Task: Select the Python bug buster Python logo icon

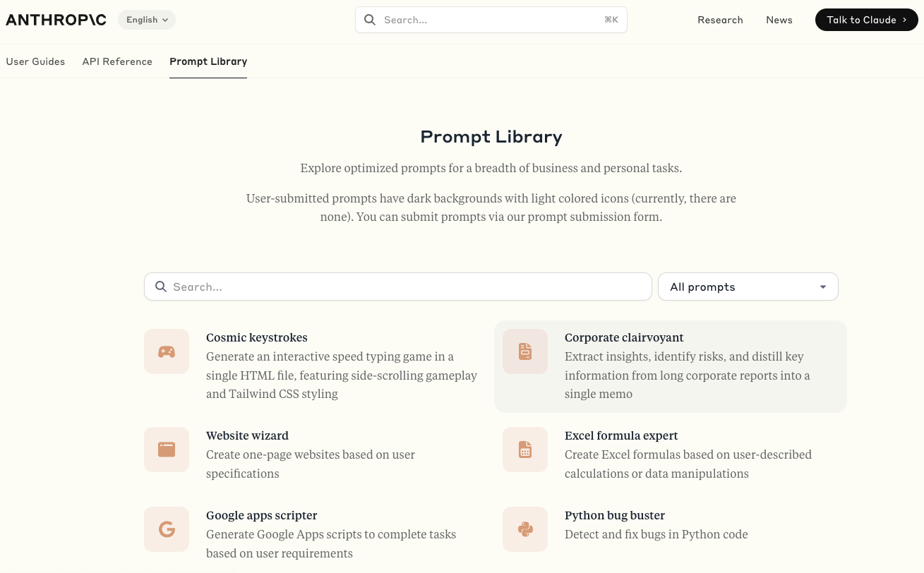Action: coord(525,529)
